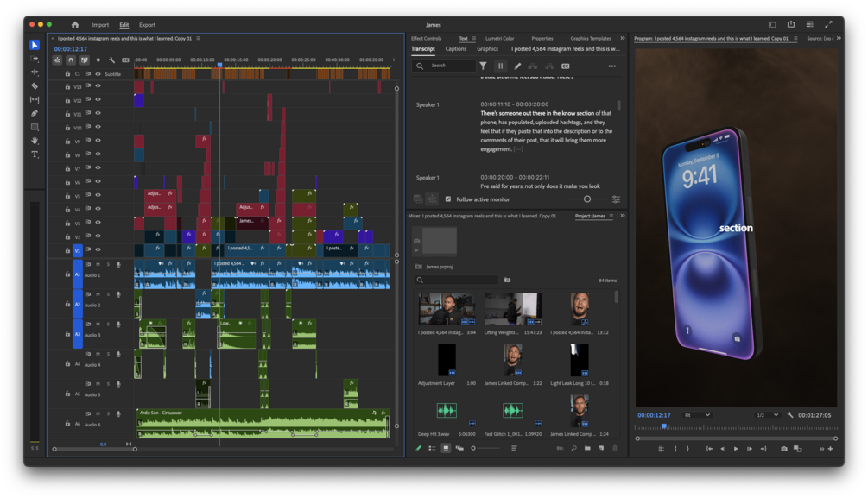Select the Track Select Forward tool

[x=35, y=59]
